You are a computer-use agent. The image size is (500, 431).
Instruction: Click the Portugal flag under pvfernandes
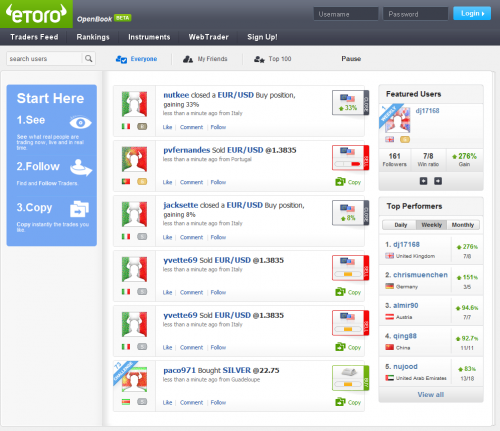pos(126,182)
